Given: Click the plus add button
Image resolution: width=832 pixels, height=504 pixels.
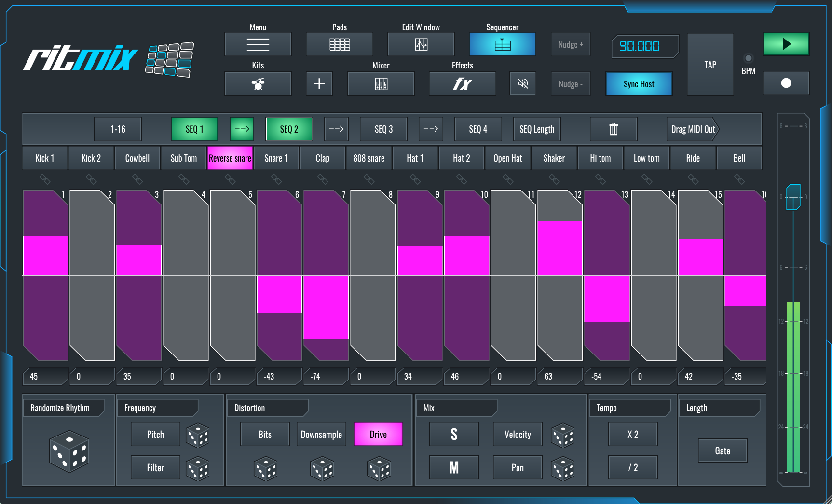Looking at the screenshot, I should point(319,84).
